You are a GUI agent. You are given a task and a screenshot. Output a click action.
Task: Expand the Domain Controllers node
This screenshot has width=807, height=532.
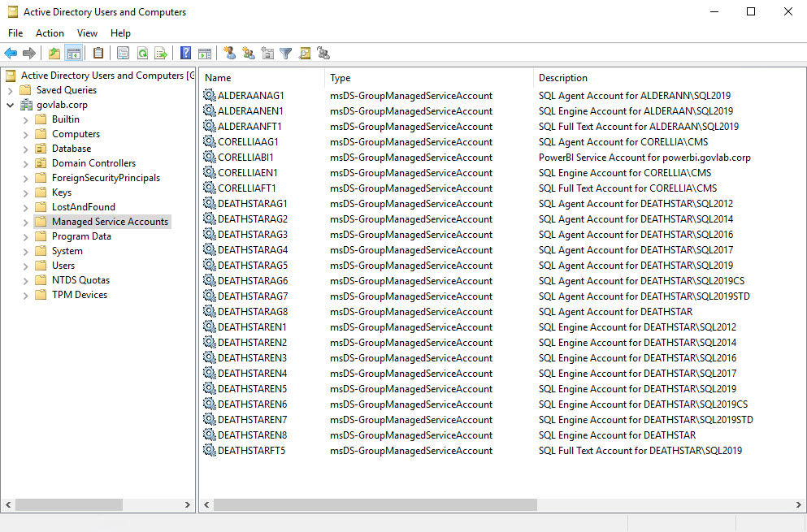tap(25, 162)
